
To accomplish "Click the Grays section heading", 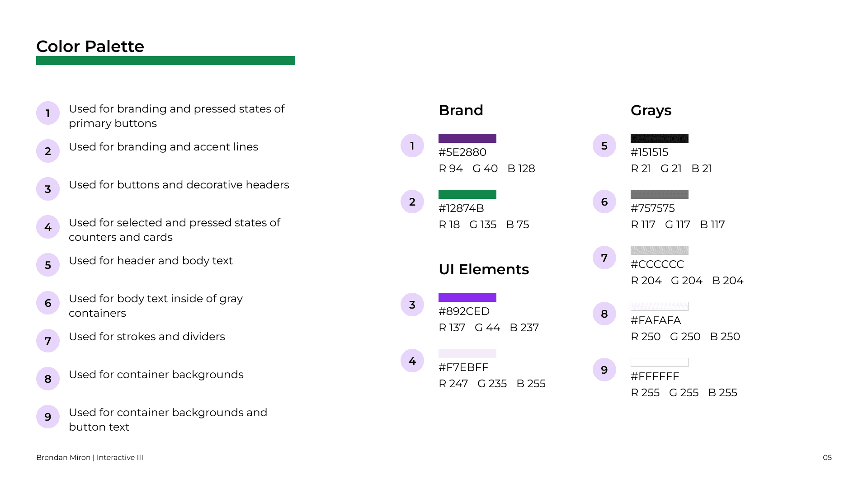I will [651, 110].
